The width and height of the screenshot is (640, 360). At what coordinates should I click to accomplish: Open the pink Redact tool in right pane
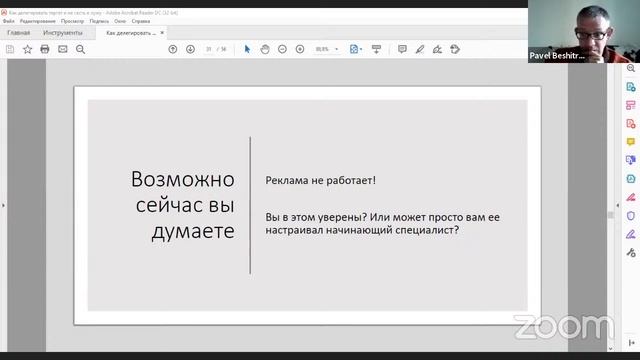pyautogui.click(x=631, y=197)
